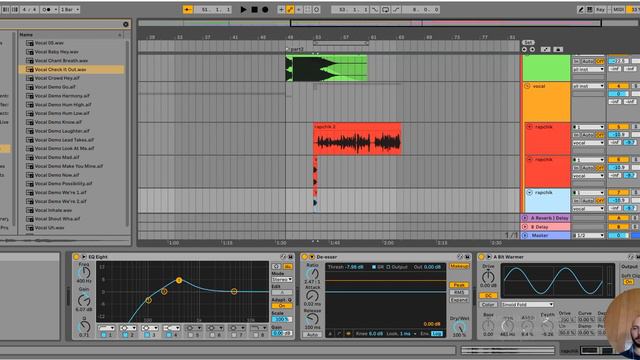Toggle the A Bit Warmer device activator

pos(481,257)
